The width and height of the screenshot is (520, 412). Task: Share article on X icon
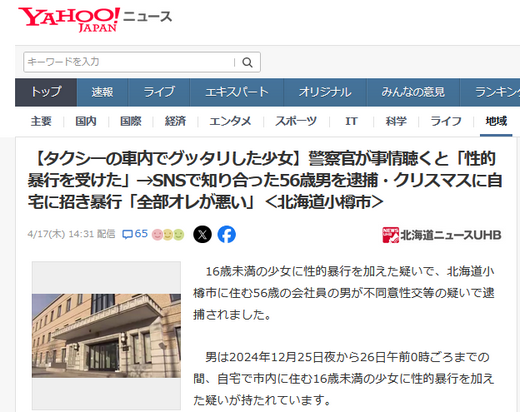202,234
